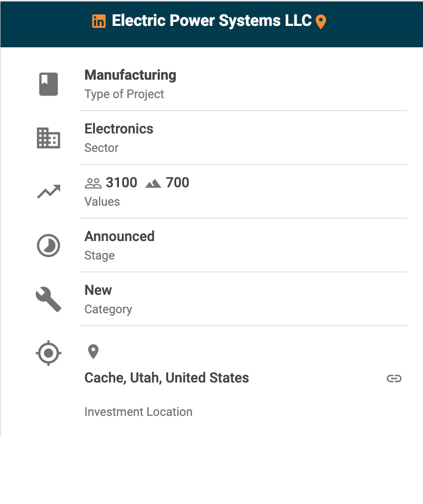423x504 pixels.
Task: Click the clock icon beside Stage
Action: point(49,246)
